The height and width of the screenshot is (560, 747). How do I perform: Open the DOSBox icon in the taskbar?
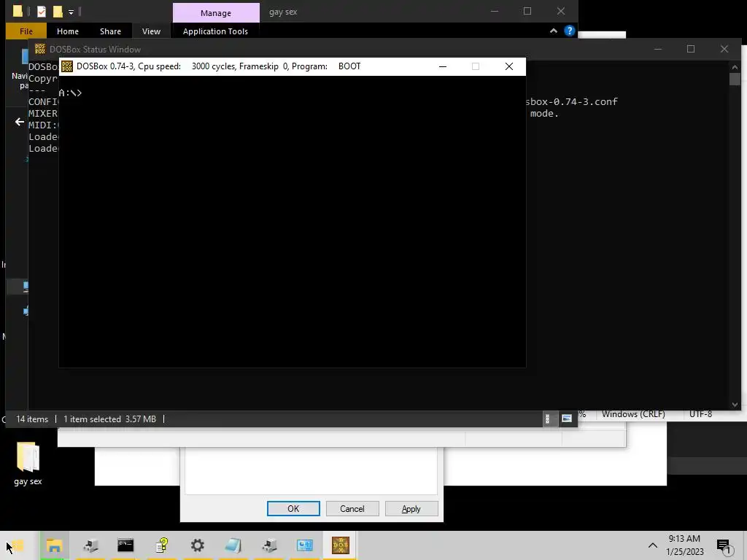coord(341,545)
